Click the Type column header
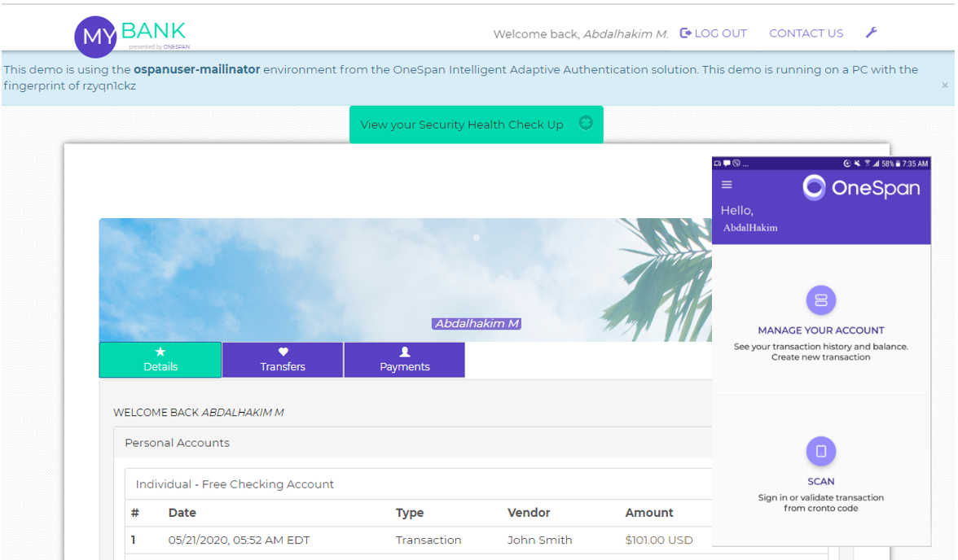Viewport: 958px width, 560px height. click(409, 513)
